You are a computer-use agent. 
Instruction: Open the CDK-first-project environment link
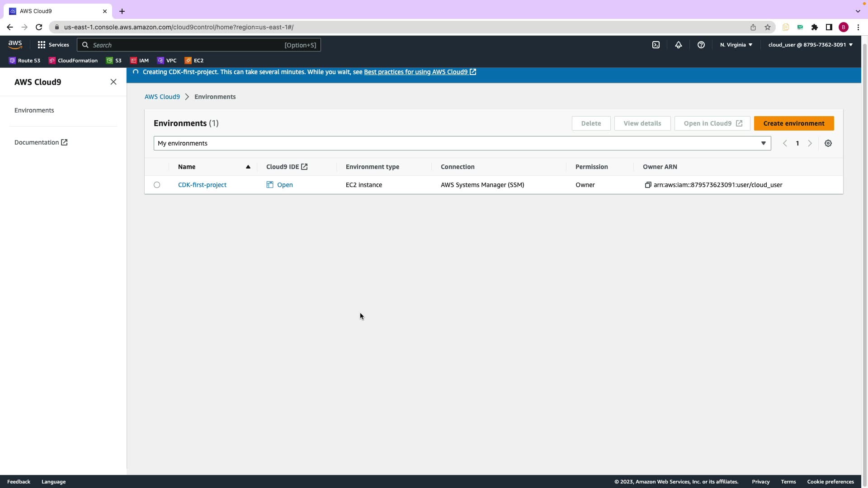tap(202, 185)
